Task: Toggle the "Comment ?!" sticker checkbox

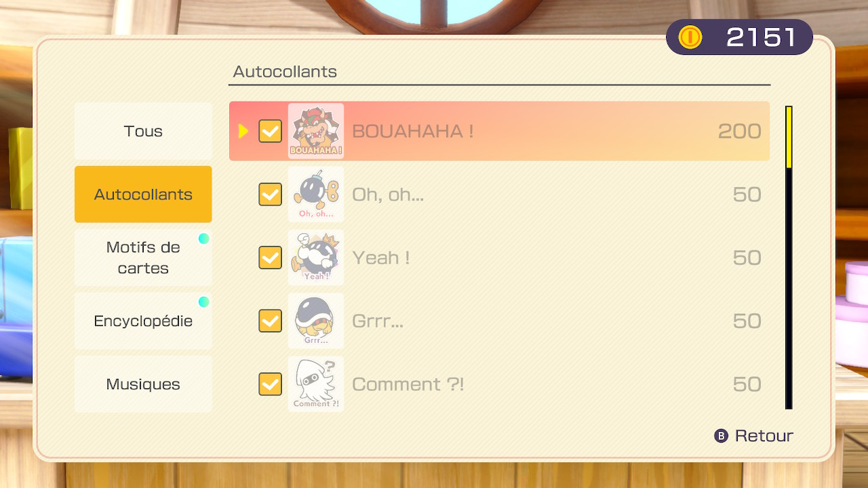Action: tap(270, 384)
